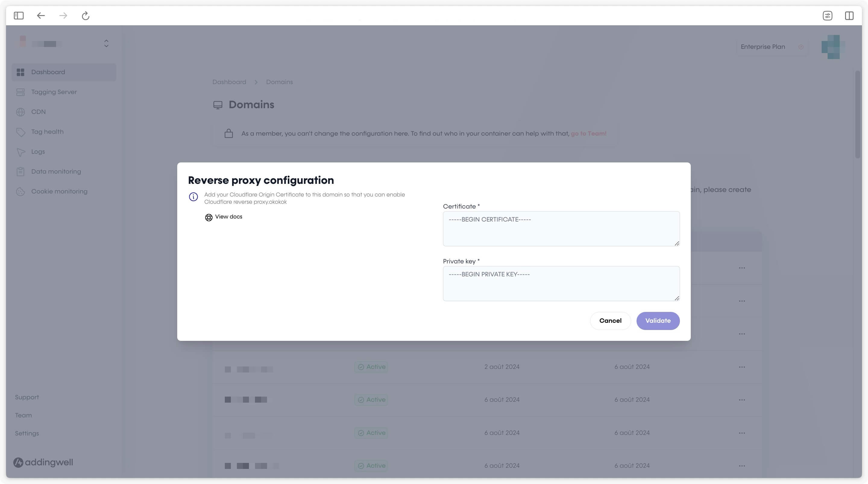Cancel the reverse proxy configuration
This screenshot has height=484, width=868.
(x=610, y=321)
